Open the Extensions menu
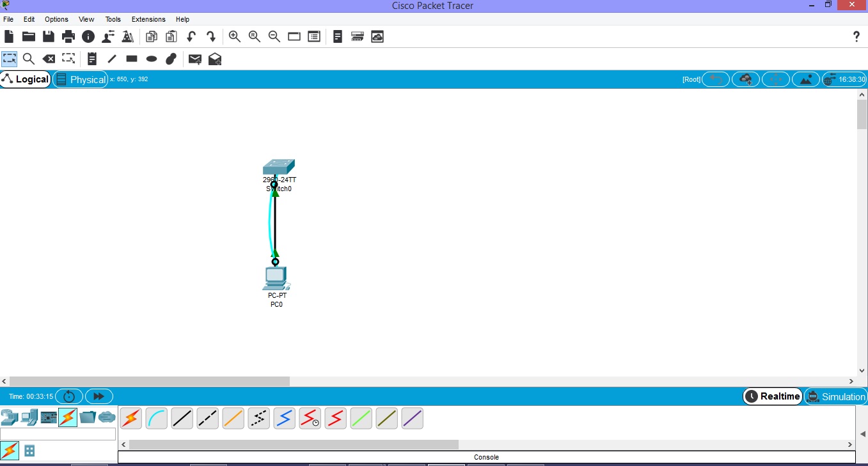This screenshot has width=868, height=466. (148, 19)
